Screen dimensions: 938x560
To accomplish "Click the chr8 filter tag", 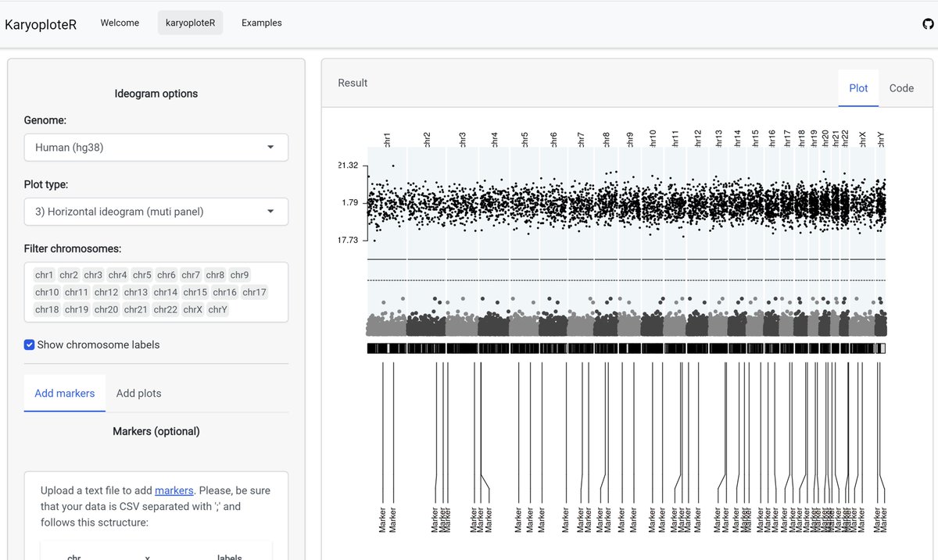I will (215, 275).
